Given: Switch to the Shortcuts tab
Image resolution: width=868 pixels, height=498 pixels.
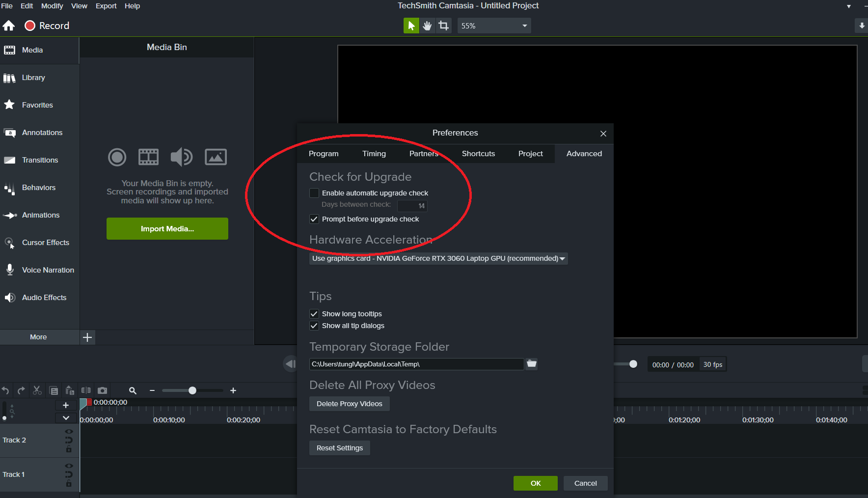Looking at the screenshot, I should click(x=478, y=154).
